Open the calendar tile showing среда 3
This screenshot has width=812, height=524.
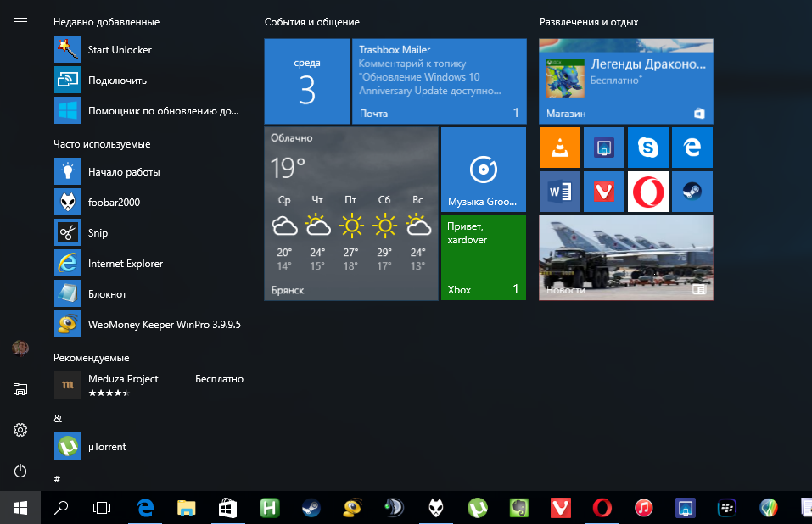pos(307,81)
